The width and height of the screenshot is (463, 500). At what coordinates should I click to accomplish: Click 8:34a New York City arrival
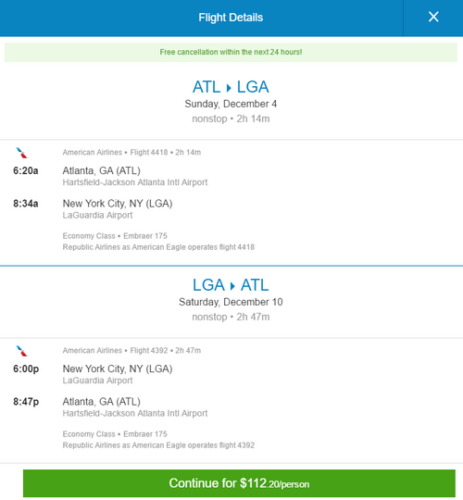click(x=93, y=203)
